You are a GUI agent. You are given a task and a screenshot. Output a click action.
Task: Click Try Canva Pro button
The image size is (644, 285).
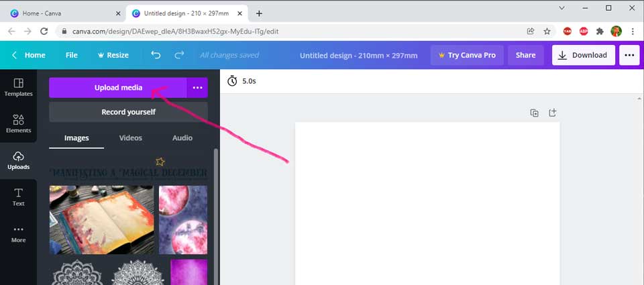(467, 55)
